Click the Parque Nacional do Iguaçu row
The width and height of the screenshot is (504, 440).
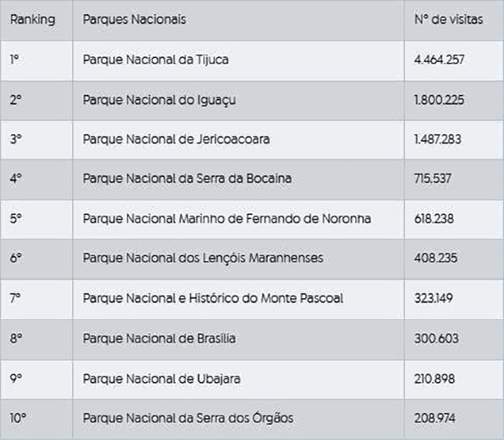pyautogui.click(x=159, y=100)
